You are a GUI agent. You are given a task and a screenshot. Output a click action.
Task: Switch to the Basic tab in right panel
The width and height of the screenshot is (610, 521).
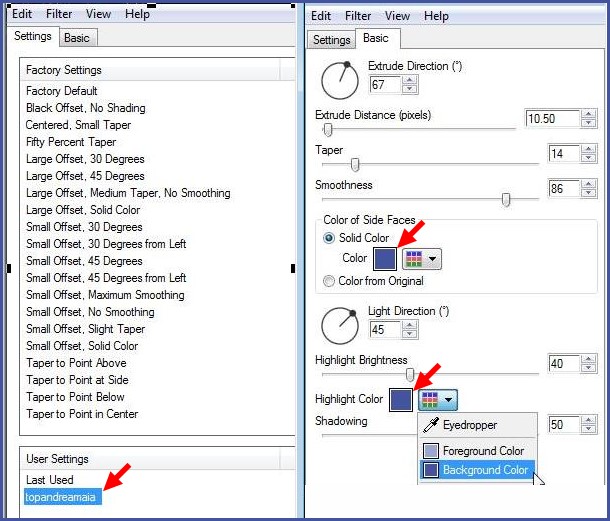tap(376, 38)
